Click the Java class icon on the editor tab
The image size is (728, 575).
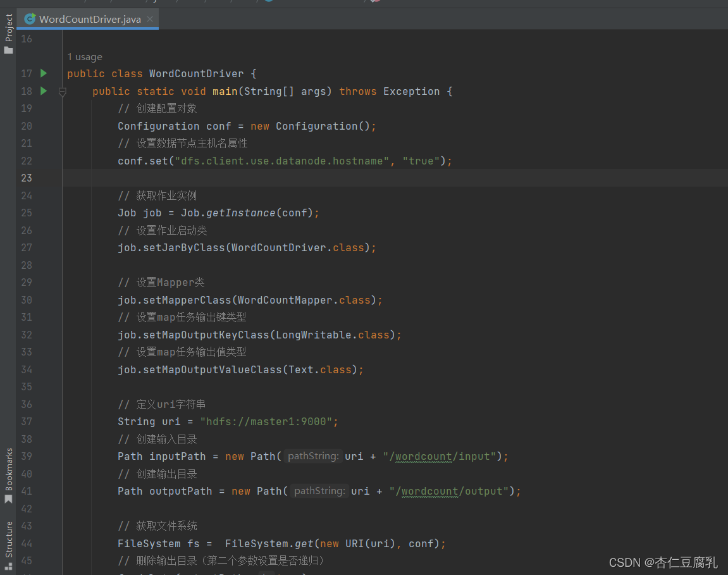tap(30, 19)
